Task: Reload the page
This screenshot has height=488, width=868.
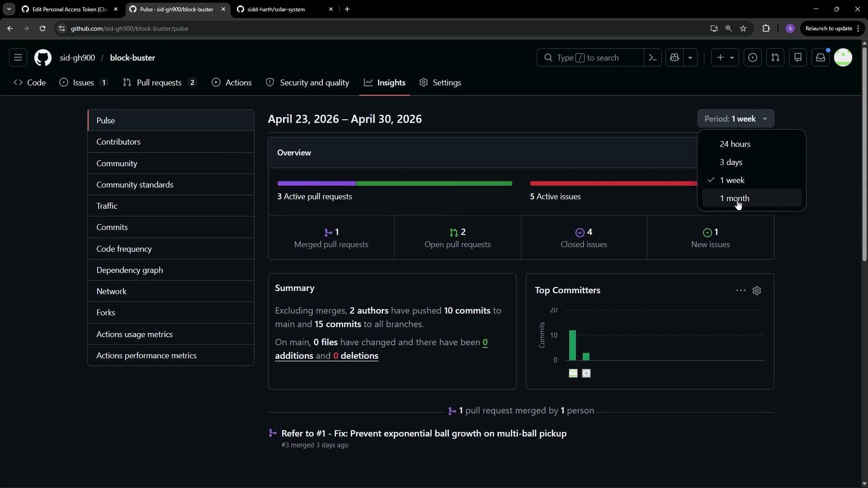Action: pyautogui.click(x=42, y=28)
